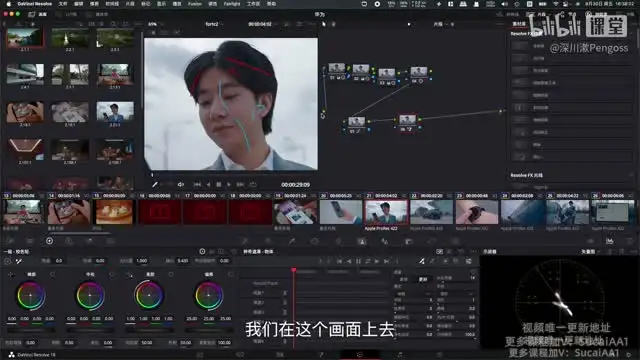
Task: Open the Curves palette icon
Action: 245,241
